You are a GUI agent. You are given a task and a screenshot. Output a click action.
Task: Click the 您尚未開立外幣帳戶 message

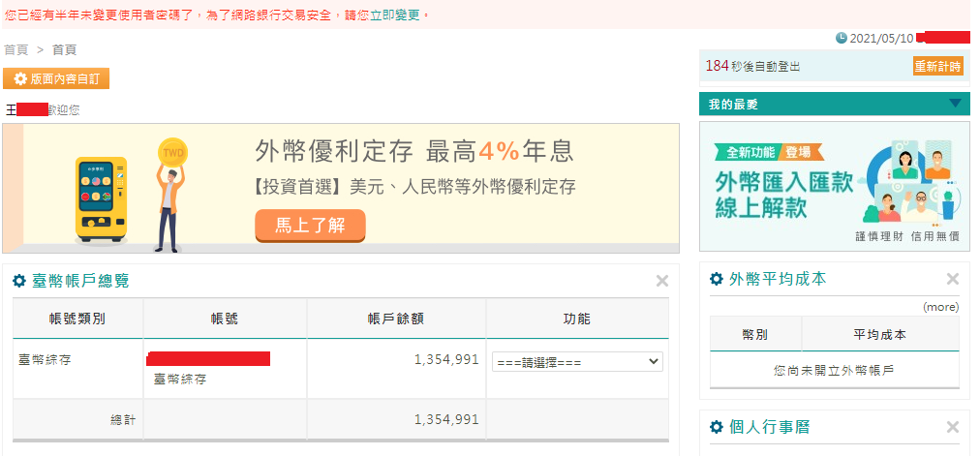point(834,371)
